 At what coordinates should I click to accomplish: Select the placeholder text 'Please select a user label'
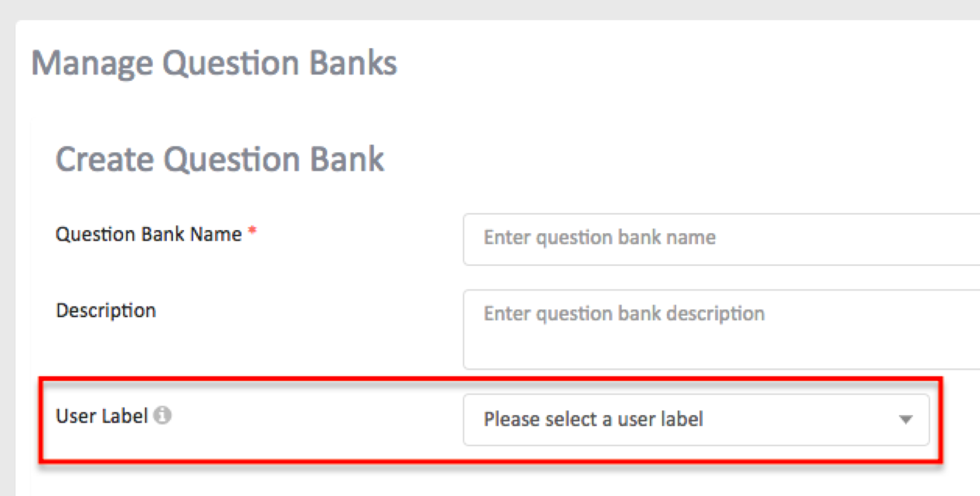point(593,419)
